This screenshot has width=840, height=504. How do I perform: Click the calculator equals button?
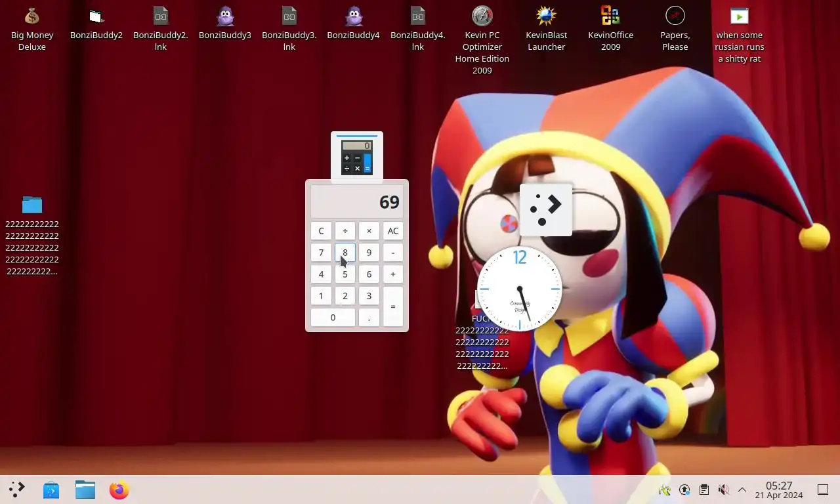pyautogui.click(x=393, y=306)
